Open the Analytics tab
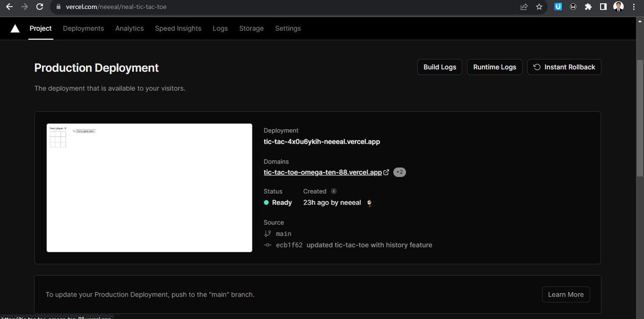 tap(129, 28)
